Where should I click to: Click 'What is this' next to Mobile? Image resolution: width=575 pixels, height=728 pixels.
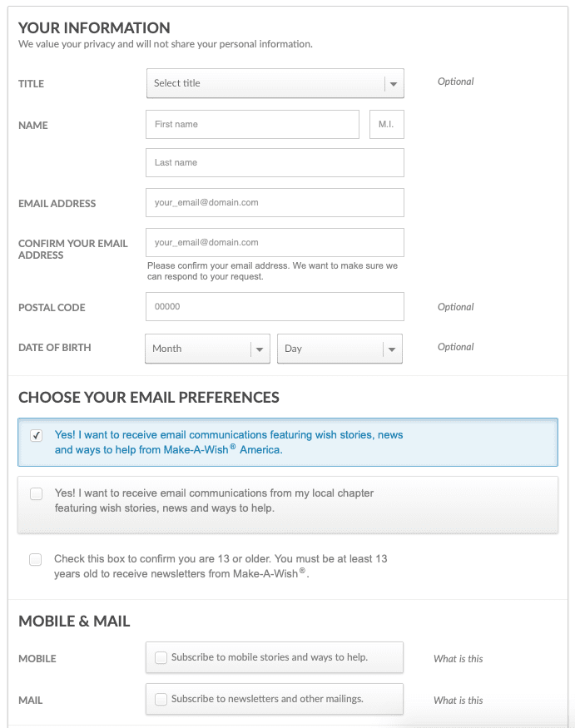(x=458, y=658)
